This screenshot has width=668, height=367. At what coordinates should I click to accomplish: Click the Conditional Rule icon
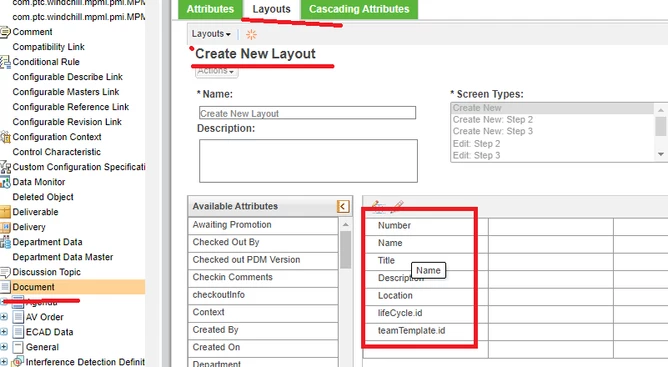coord(5,62)
